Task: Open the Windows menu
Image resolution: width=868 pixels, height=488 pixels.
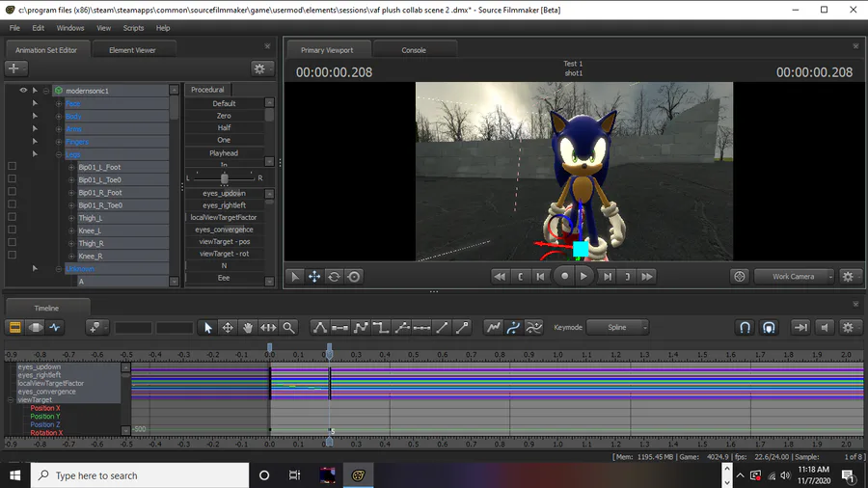Action: click(70, 28)
